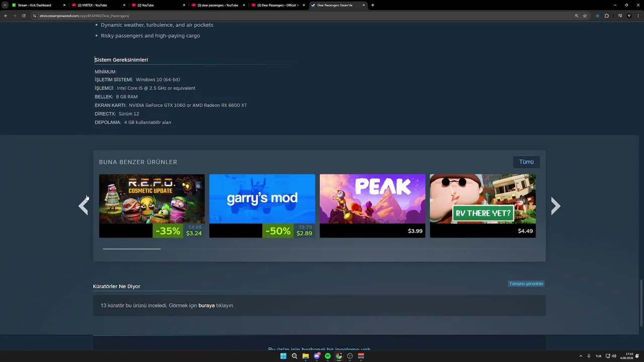Screen dimensions: 644x362
Task: Click the Tümü button in similar products
Action: (x=526, y=162)
